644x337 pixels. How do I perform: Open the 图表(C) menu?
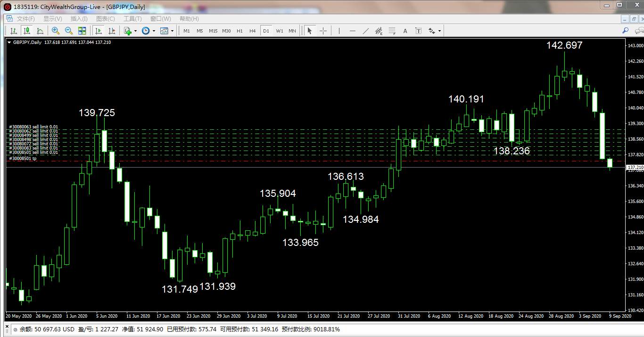(x=106, y=19)
